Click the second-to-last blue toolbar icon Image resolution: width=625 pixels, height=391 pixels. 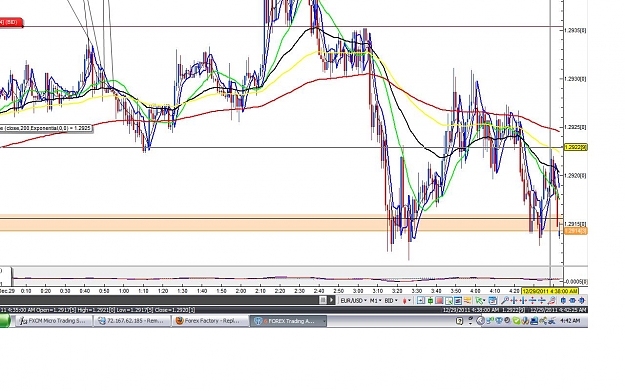pyautogui.click(x=572, y=301)
